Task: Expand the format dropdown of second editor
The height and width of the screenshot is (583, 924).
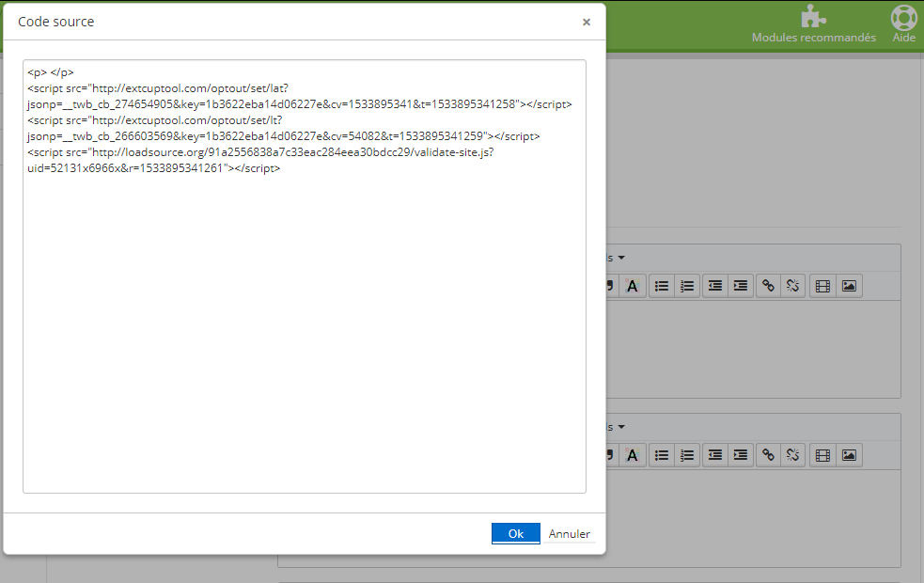Action: pyautogui.click(x=617, y=427)
